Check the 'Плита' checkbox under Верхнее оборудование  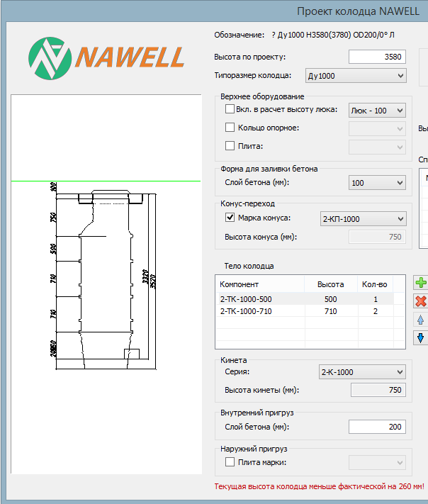pyautogui.click(x=230, y=145)
